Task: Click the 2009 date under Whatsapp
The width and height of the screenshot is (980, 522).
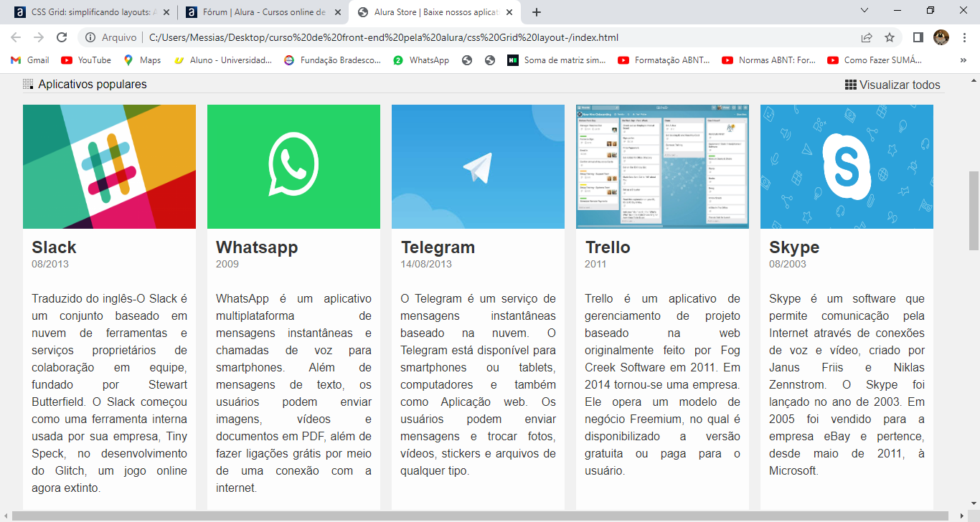Action: point(227,264)
